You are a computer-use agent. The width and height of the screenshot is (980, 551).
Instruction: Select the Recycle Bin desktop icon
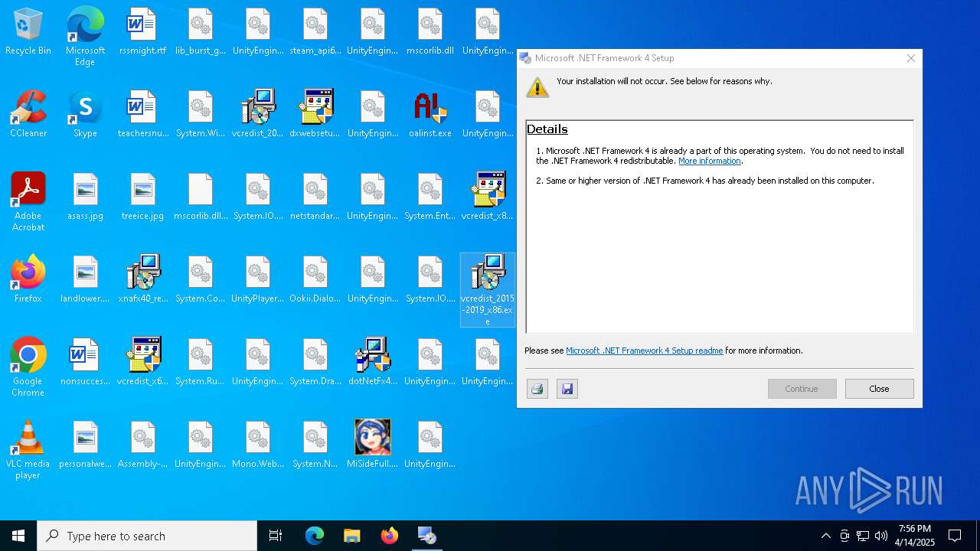pos(28,31)
